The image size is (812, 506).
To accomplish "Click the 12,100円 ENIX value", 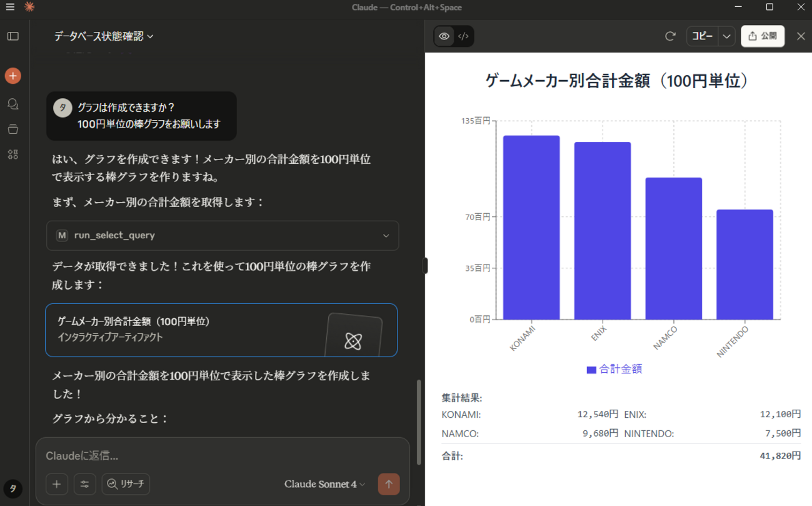I will pos(780,414).
